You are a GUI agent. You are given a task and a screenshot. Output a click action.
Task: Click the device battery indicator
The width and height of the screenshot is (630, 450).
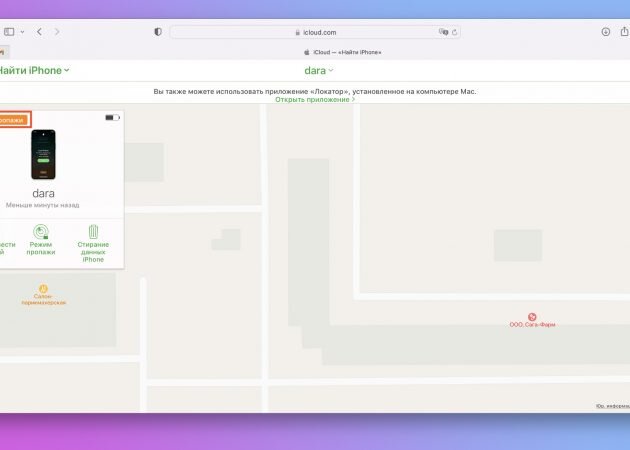(112, 117)
